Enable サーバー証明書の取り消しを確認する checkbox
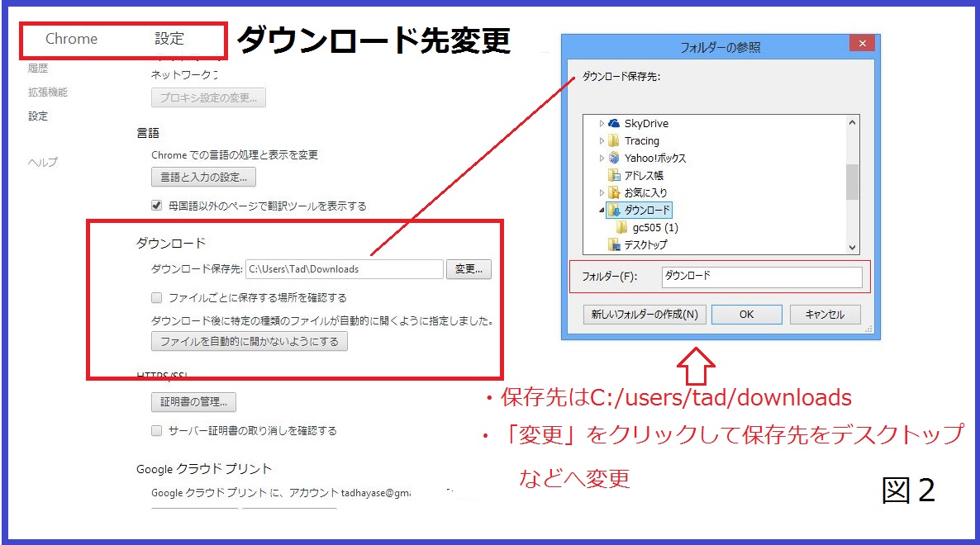 pos(157,430)
